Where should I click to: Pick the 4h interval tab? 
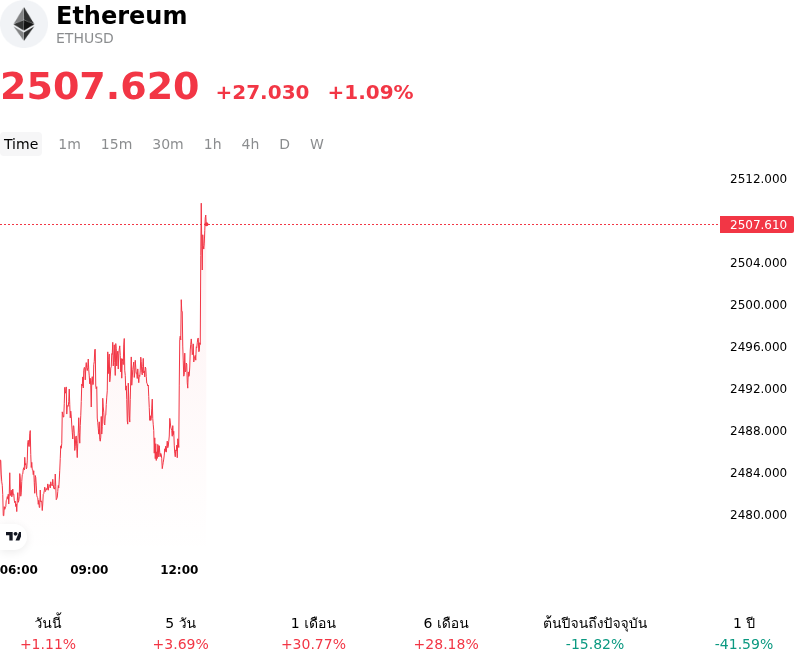pos(250,144)
